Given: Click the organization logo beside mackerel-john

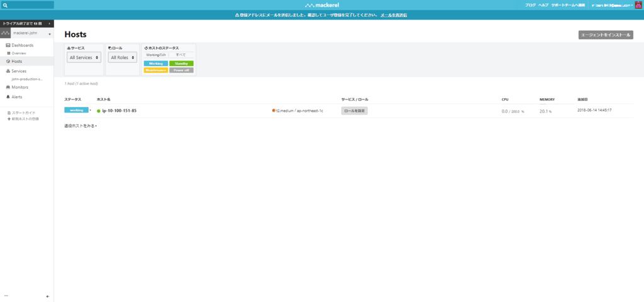Looking at the screenshot, I should click(5, 34).
